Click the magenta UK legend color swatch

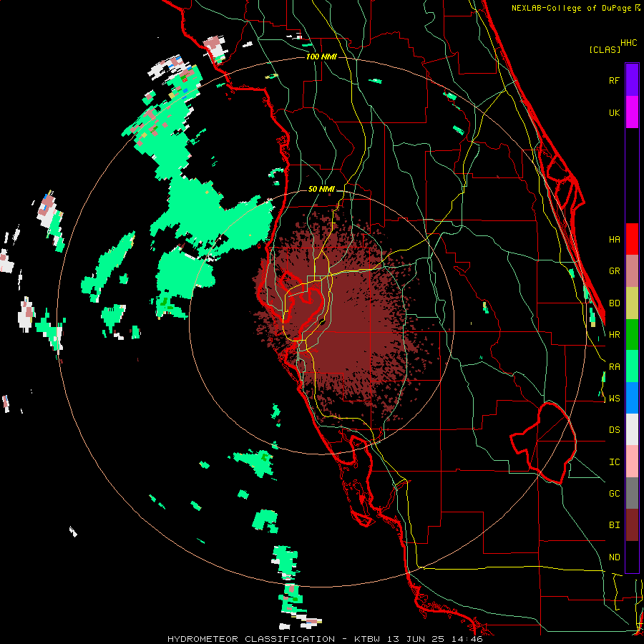632,112
